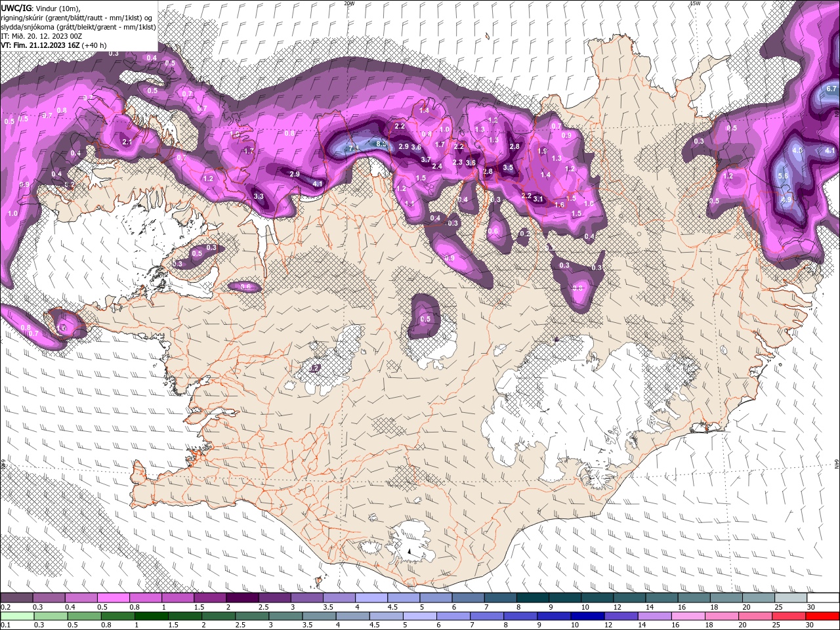
Task: Choose the dark teal 8 swatch in snow legend
Action: 533,598
